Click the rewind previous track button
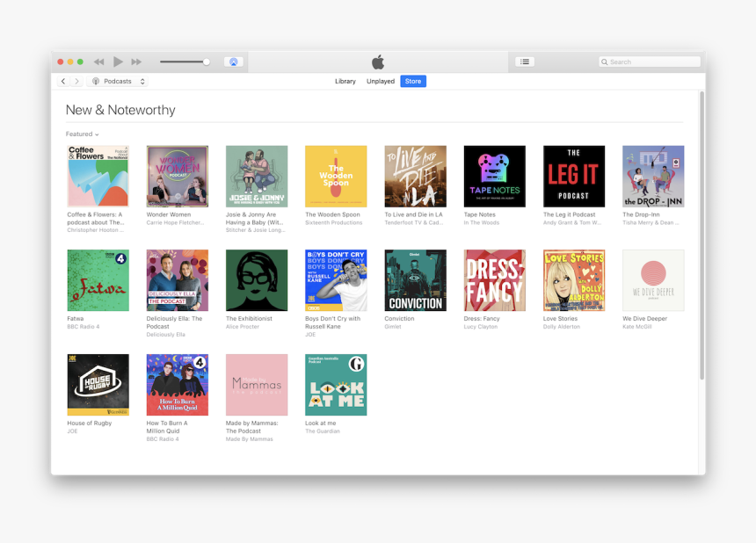Viewport: 756px width, 543px height. click(x=98, y=62)
